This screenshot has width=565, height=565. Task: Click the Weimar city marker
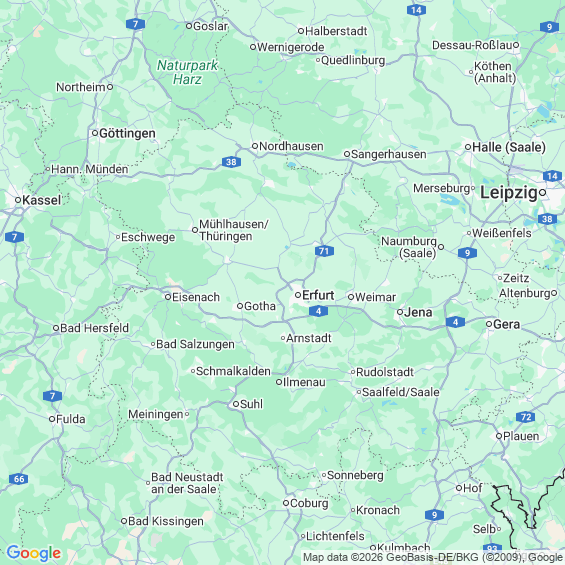click(x=351, y=297)
